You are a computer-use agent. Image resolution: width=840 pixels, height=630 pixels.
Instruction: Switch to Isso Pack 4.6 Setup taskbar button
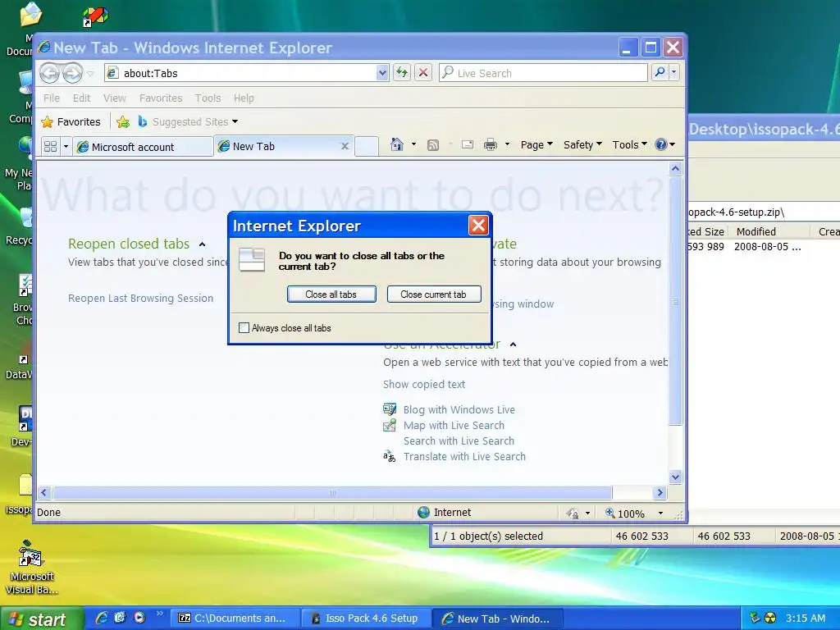pyautogui.click(x=365, y=619)
